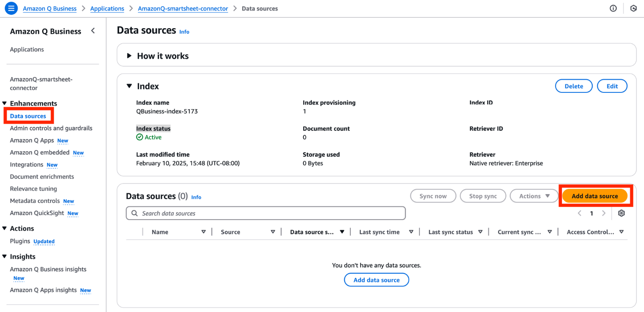Sort by Source column arrow
Image resolution: width=644 pixels, height=312 pixels.
[273, 232]
